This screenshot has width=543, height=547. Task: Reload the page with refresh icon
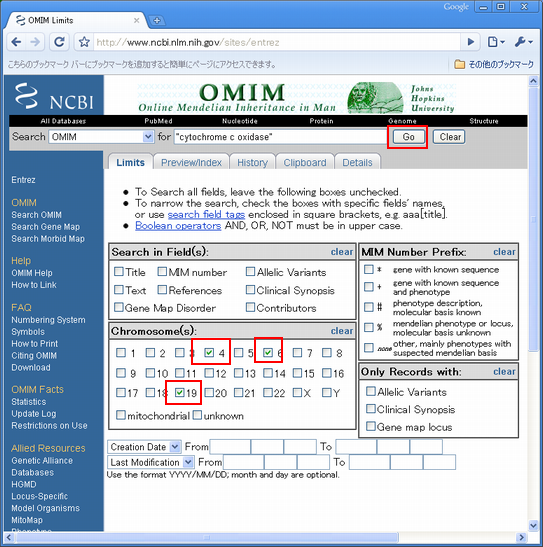59,42
